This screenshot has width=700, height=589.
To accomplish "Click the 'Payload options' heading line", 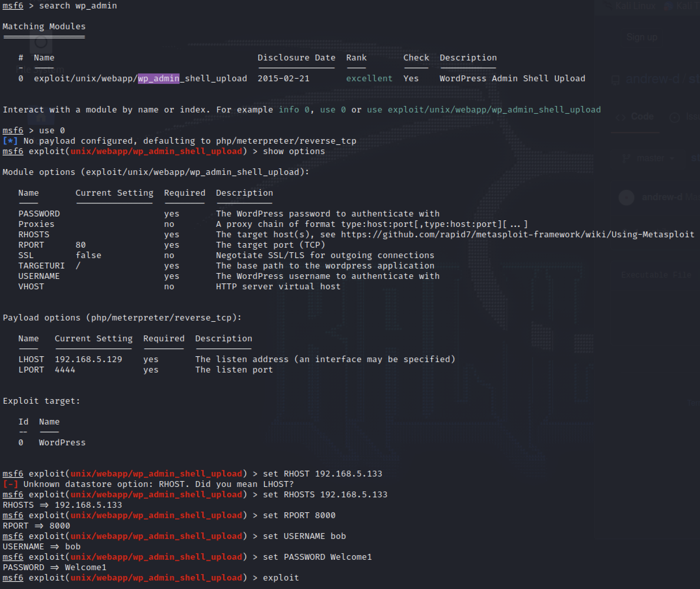I will click(122, 318).
